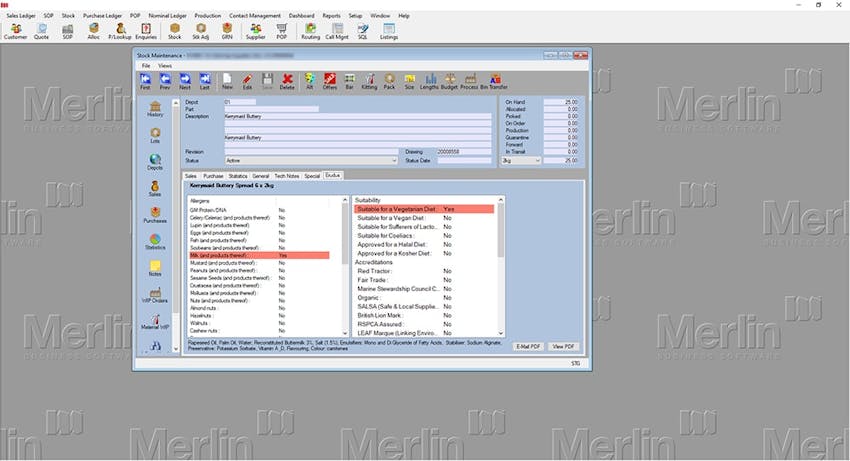Image resolution: width=850 pixels, height=461 pixels.
Task: Open the Listings toolbar icon
Action: (x=389, y=31)
